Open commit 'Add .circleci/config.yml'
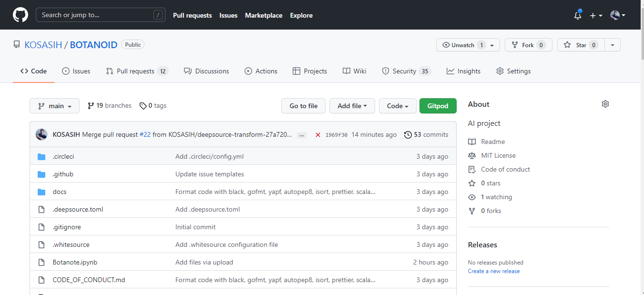644x295 pixels. pos(210,156)
